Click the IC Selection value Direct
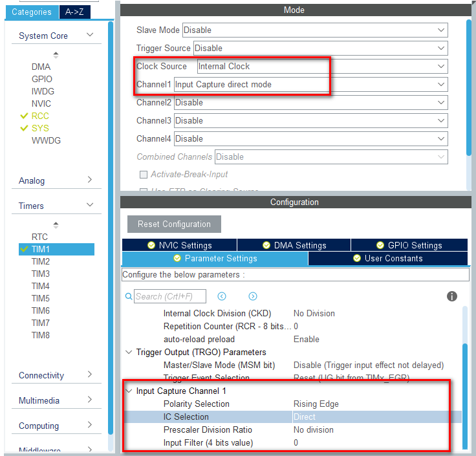Image resolution: width=476 pixels, height=456 pixels. (305, 417)
